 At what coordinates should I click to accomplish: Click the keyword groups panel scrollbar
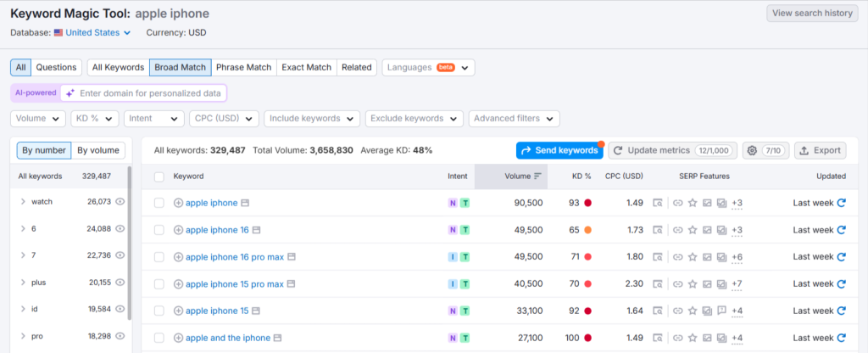(130, 242)
